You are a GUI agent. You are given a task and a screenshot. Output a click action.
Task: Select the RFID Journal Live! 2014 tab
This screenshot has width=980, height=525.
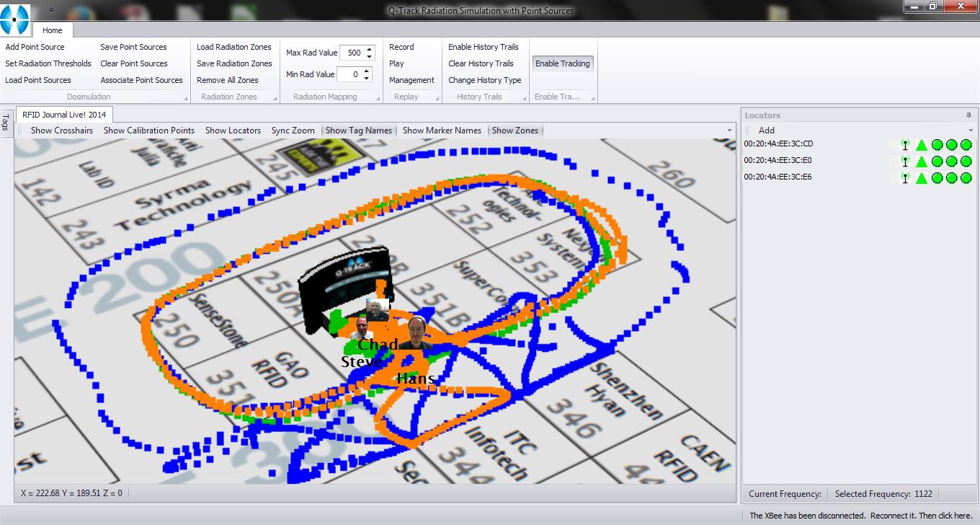64,115
